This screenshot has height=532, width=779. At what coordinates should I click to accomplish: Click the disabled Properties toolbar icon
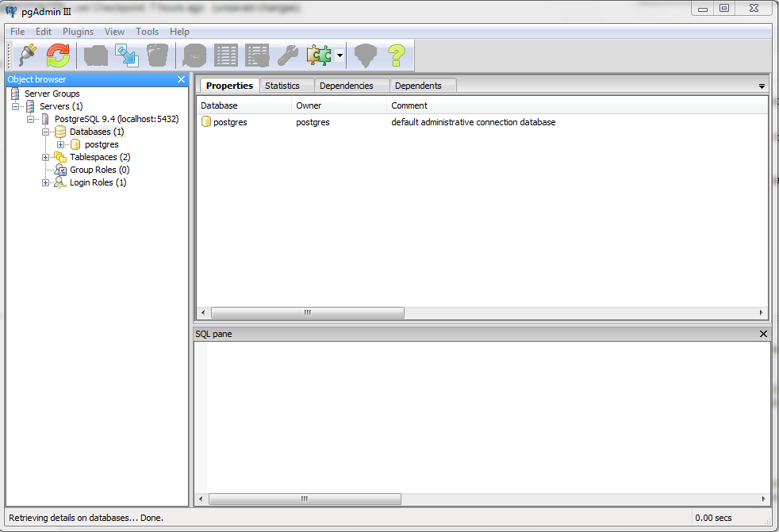click(x=96, y=55)
